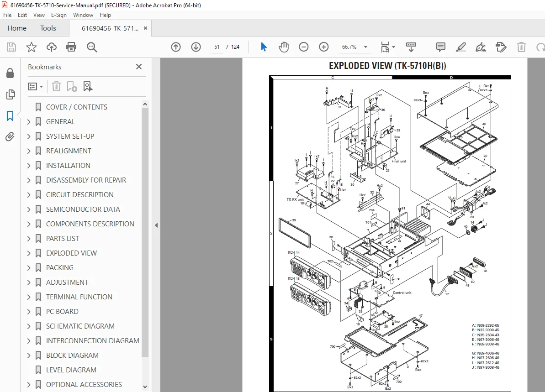Select the highlighter text tool
545x392 pixels.
[x=461, y=47]
